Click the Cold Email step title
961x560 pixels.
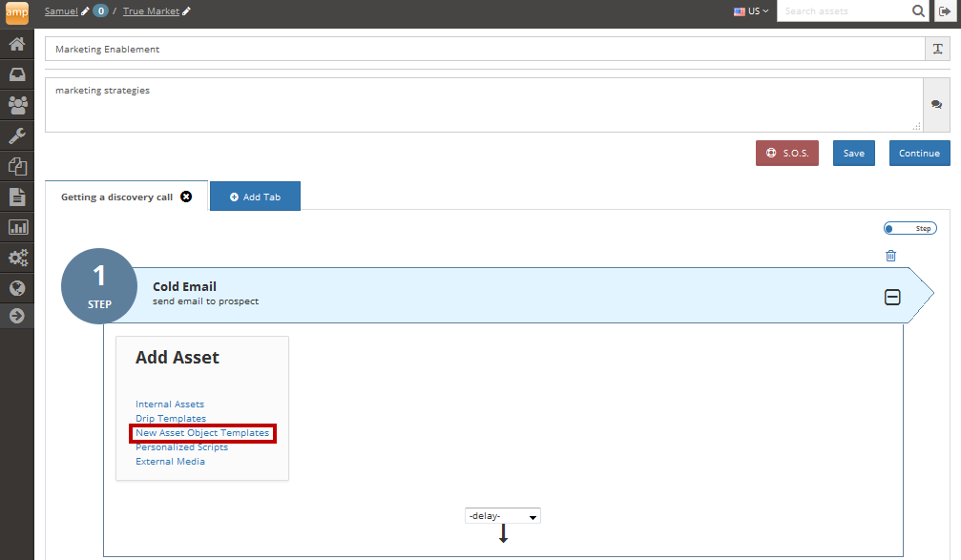[184, 287]
